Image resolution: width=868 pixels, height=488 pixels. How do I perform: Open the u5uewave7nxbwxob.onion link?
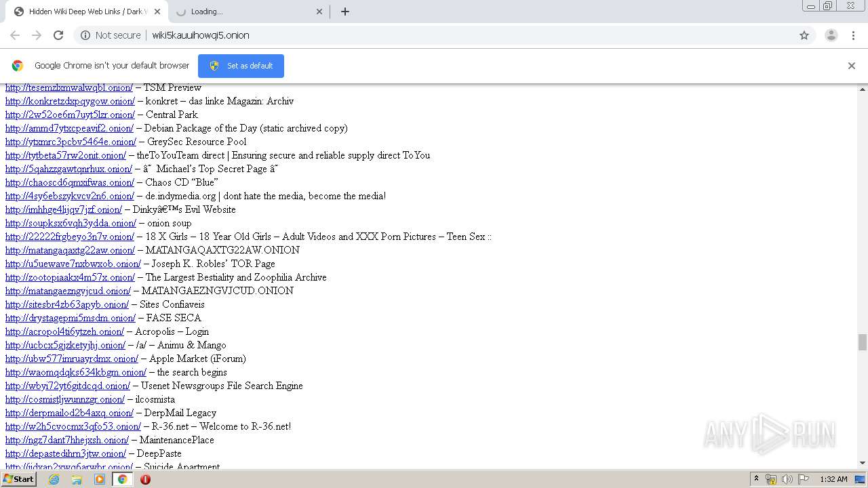[73, 264]
